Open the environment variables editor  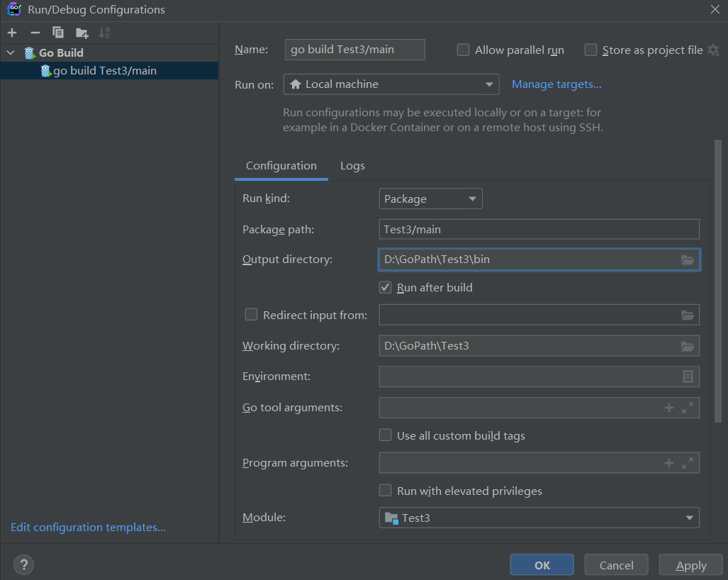coord(687,377)
